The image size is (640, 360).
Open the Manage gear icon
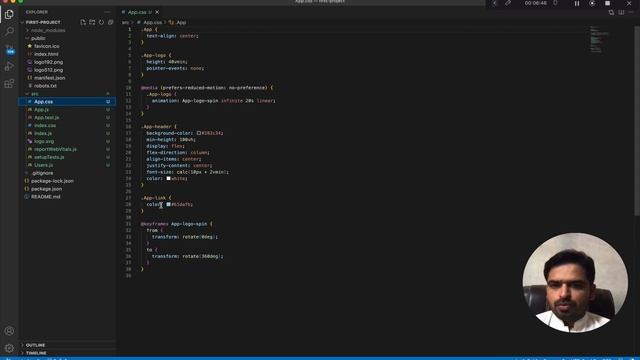[9, 348]
